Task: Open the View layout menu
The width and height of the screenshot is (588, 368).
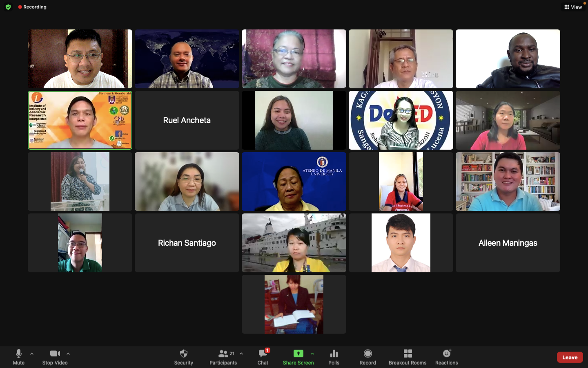Action: [x=573, y=7]
